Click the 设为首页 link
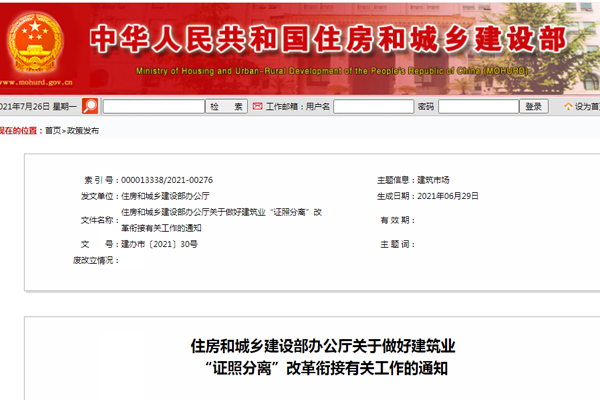600x400 pixels. click(582, 106)
